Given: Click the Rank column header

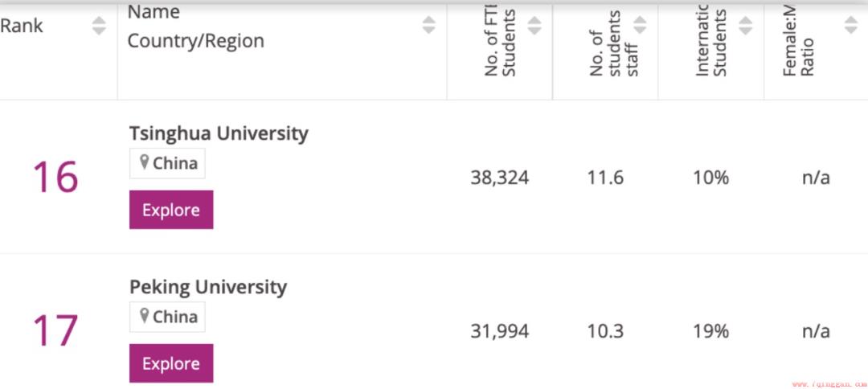Looking at the screenshot, I should (22, 26).
